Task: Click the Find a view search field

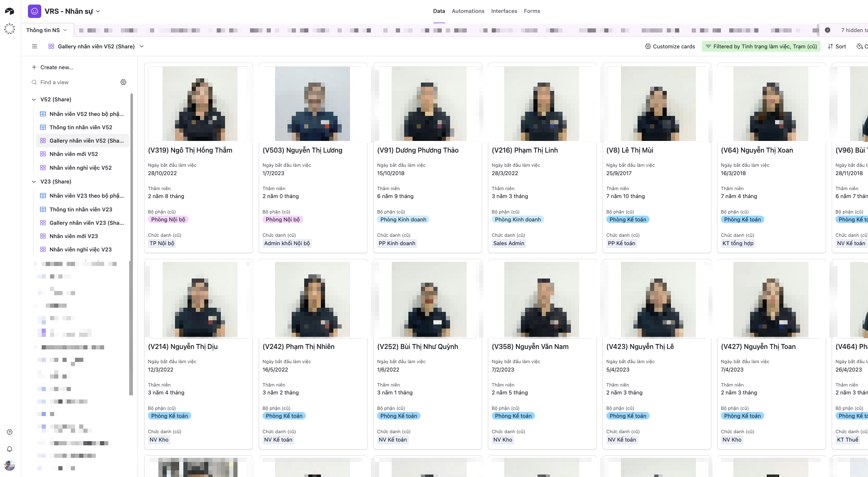Action: click(75, 82)
